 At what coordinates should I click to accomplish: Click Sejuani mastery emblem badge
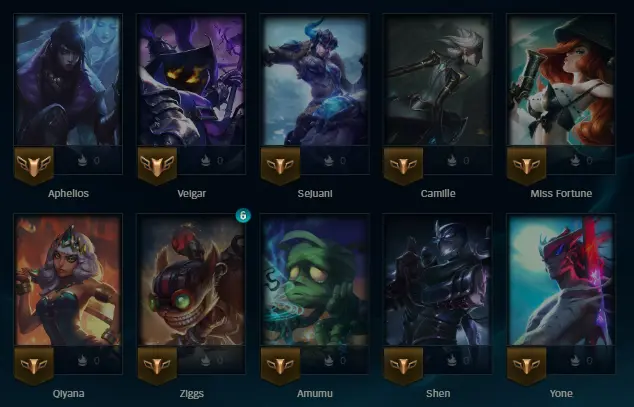tap(280, 166)
